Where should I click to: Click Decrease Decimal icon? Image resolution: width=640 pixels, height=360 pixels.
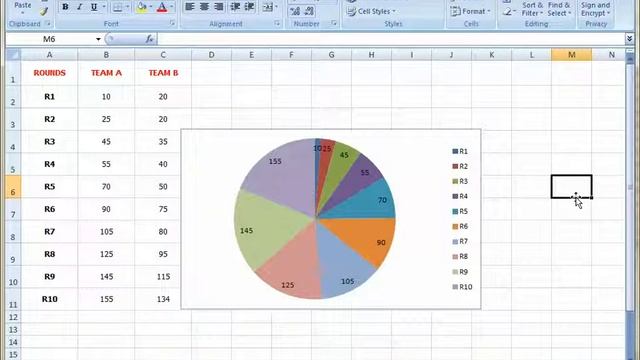pos(309,11)
